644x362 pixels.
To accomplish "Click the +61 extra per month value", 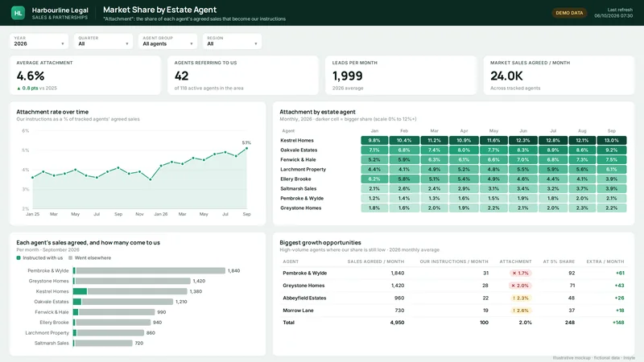I will pos(620,274).
